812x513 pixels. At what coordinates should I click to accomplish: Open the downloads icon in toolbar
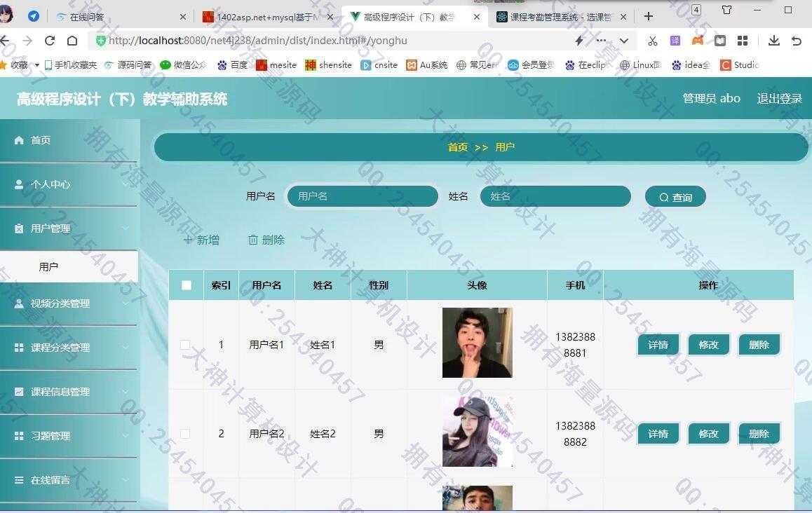(x=774, y=41)
